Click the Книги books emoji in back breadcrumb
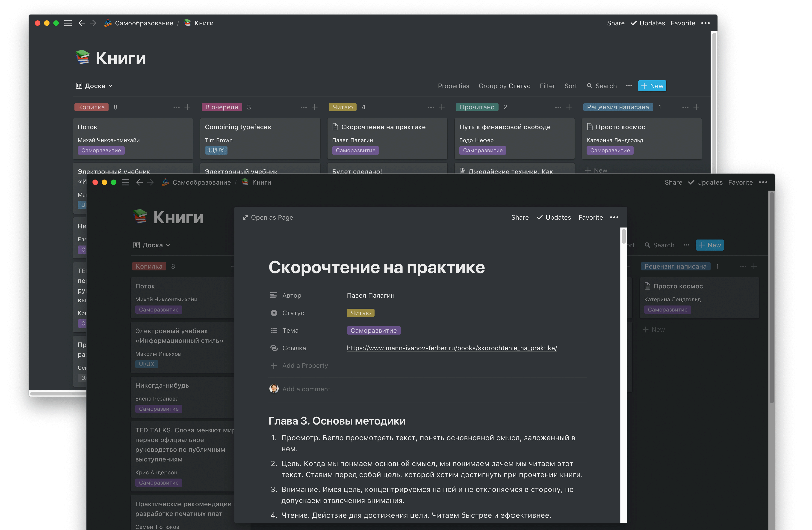The image size is (812, 530). pyautogui.click(x=187, y=23)
